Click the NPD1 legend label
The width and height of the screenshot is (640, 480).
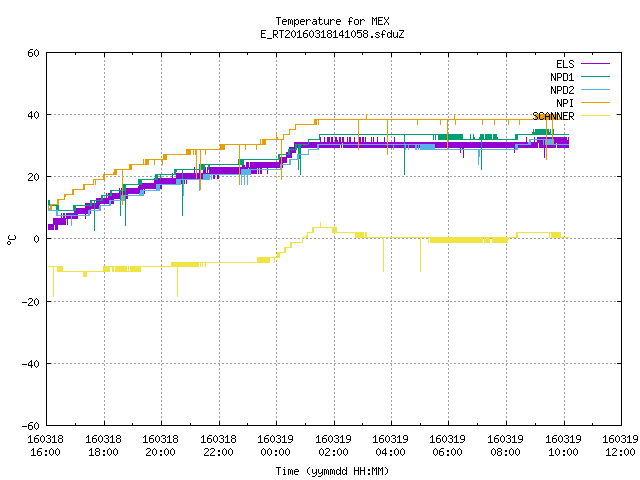pyautogui.click(x=562, y=77)
